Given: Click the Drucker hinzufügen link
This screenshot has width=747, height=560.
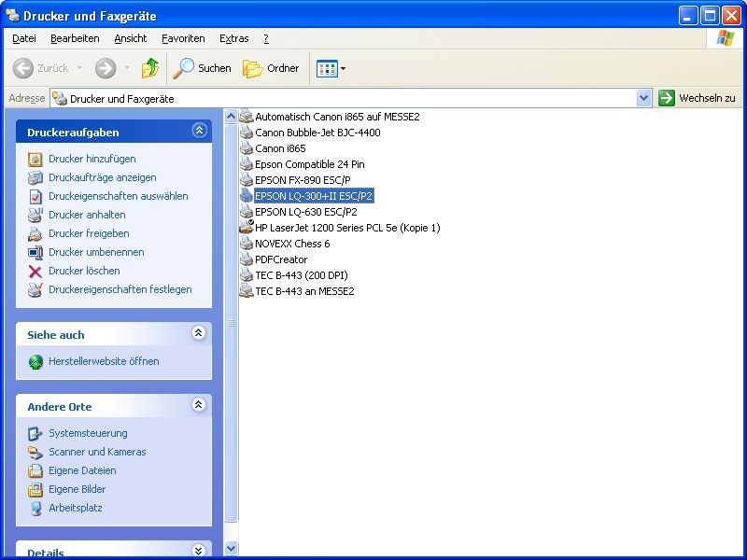Looking at the screenshot, I should (92, 159).
